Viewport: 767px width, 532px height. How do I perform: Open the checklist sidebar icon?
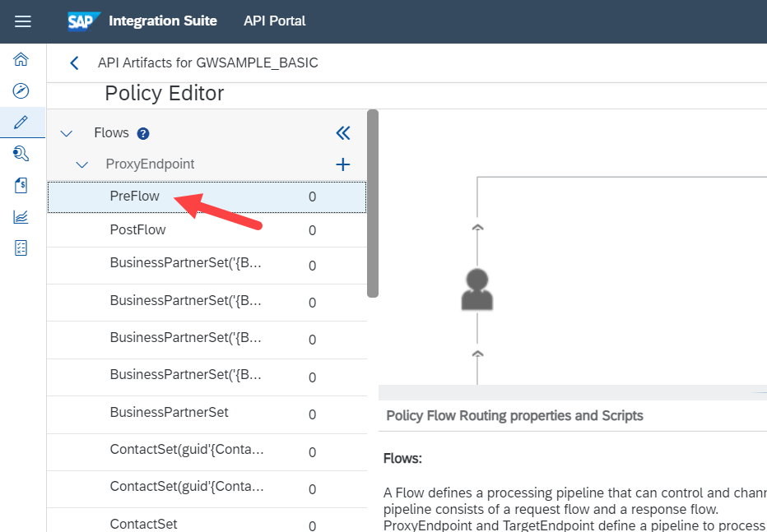click(21, 248)
